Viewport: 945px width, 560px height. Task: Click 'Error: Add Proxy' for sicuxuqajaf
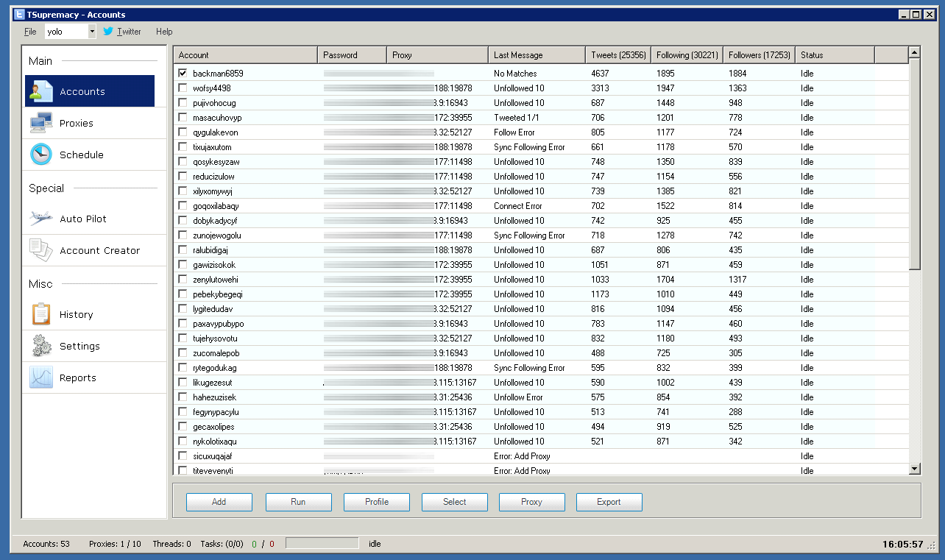[x=522, y=456]
